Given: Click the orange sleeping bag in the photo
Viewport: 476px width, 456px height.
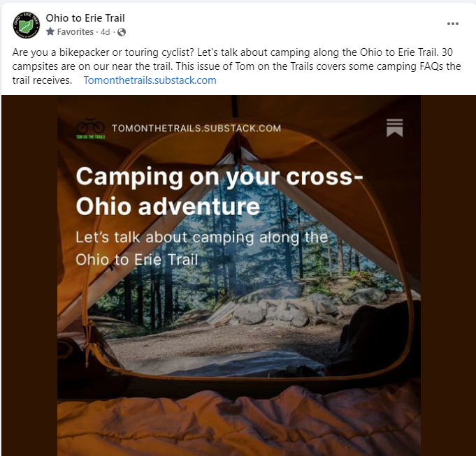Looking at the screenshot, I should (239, 422).
